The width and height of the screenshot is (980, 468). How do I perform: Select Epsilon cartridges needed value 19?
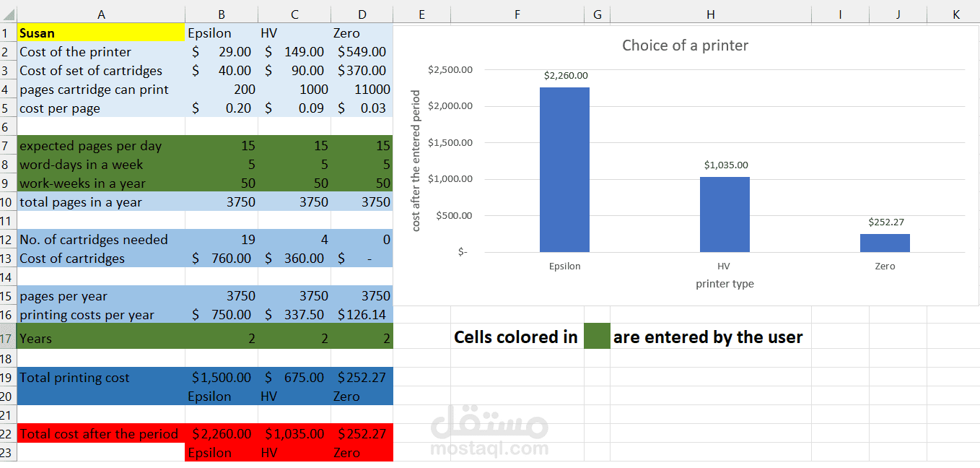[x=221, y=239]
